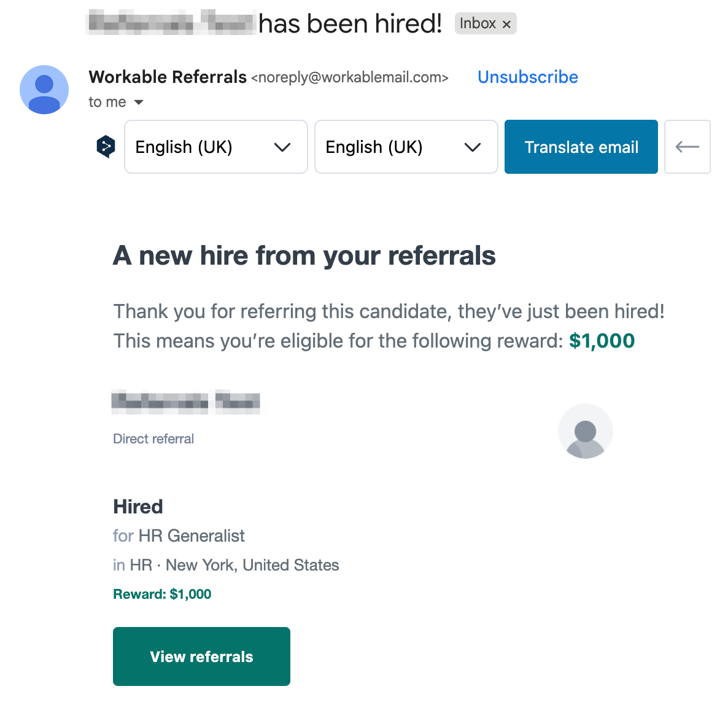Click the sender's profile avatar
This screenshot has height=705, width=728.
point(44,90)
